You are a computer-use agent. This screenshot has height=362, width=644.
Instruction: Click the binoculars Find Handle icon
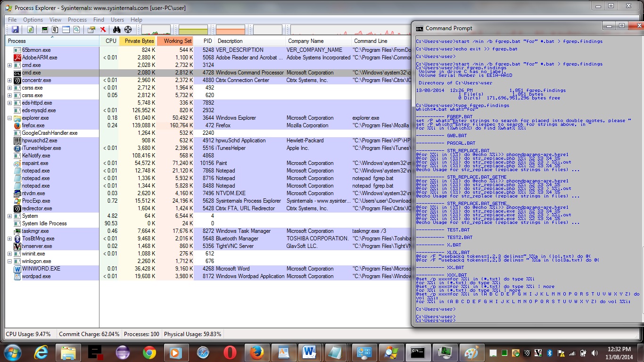point(117,30)
